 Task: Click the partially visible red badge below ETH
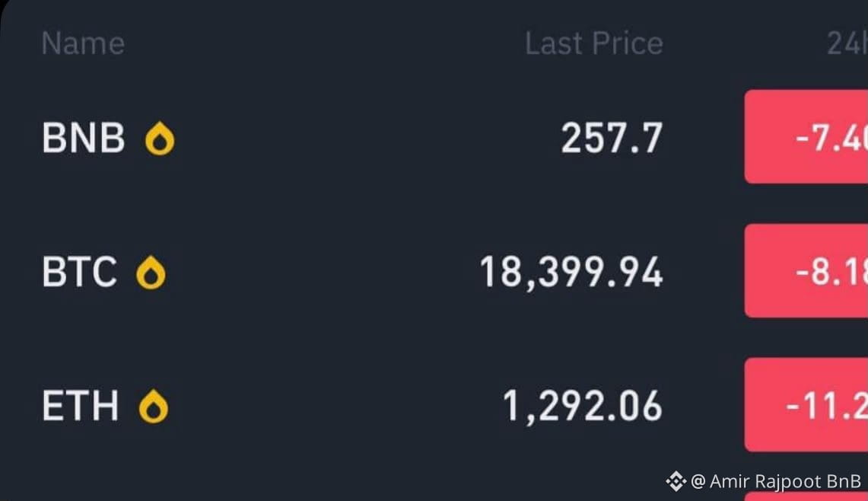pyautogui.click(x=806, y=496)
